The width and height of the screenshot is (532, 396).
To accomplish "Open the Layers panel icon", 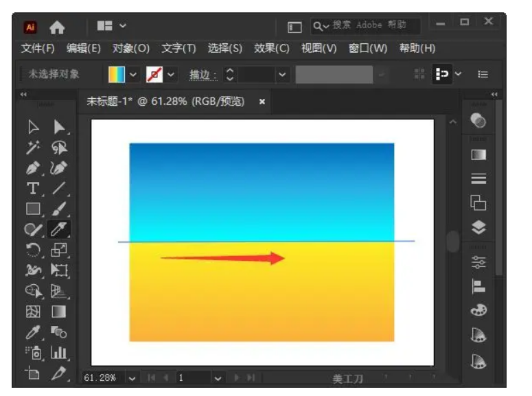I will [x=478, y=227].
